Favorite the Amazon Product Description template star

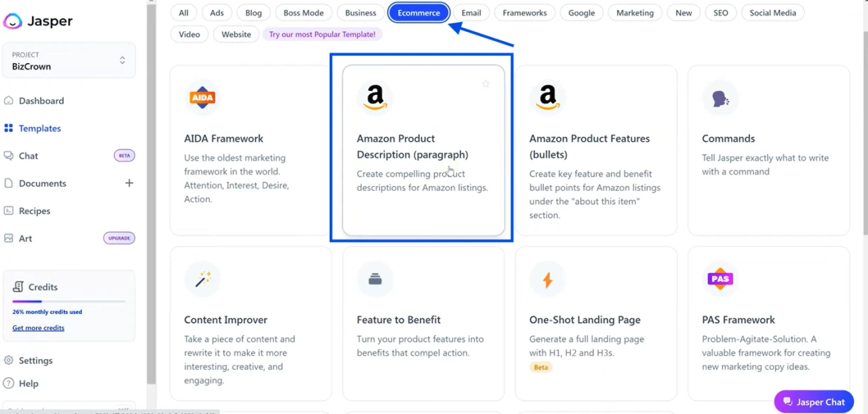point(486,84)
